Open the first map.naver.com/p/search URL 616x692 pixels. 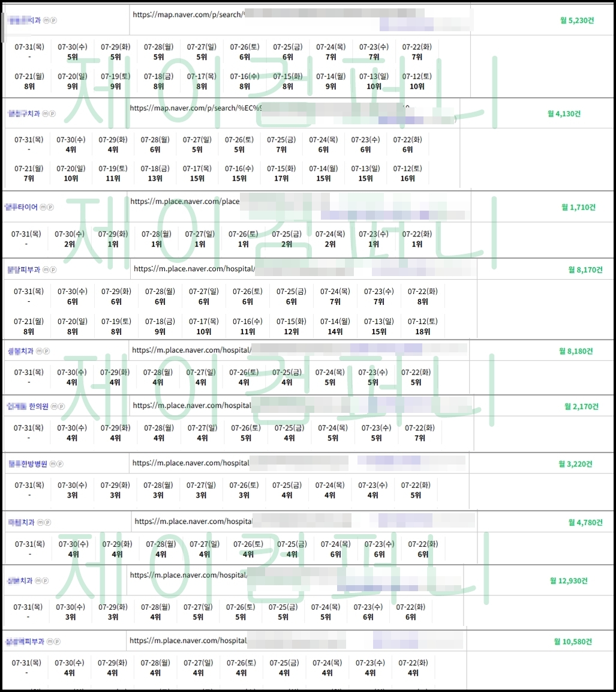pos(188,14)
